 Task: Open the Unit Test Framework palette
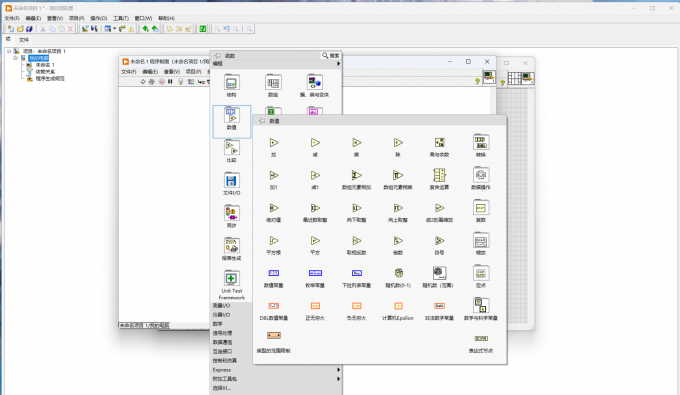click(x=232, y=278)
